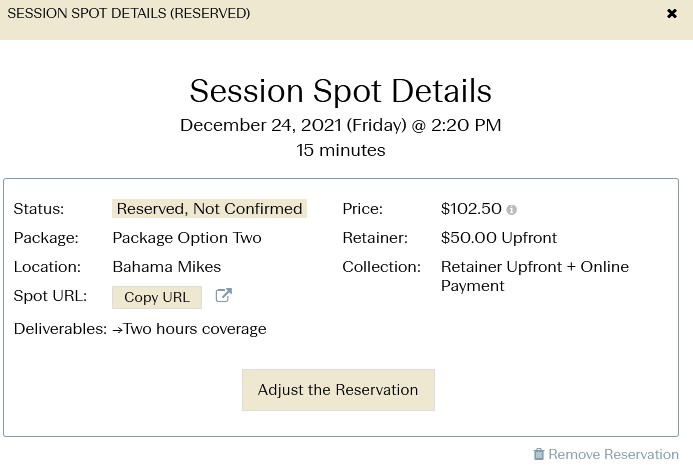Click the $50.00 Upfront retainer value
Image resolution: width=693 pixels, height=472 pixels.
[499, 238]
